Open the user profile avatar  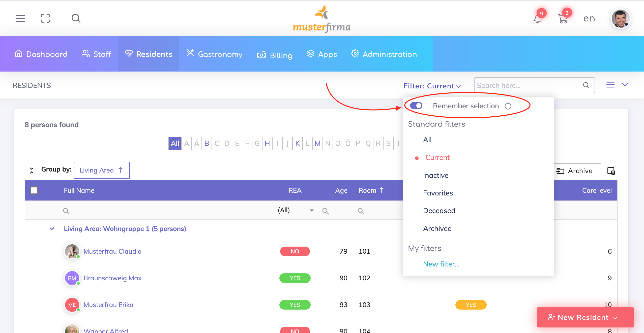[x=621, y=19]
